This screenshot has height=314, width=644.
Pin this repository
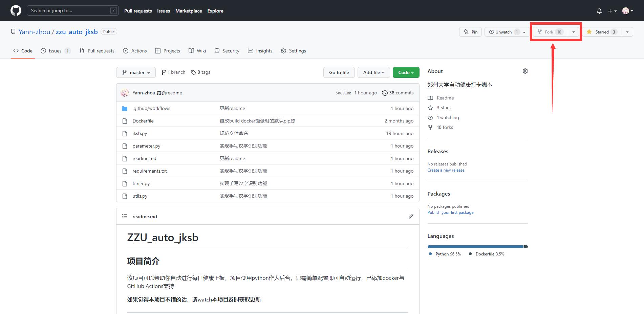(x=470, y=32)
